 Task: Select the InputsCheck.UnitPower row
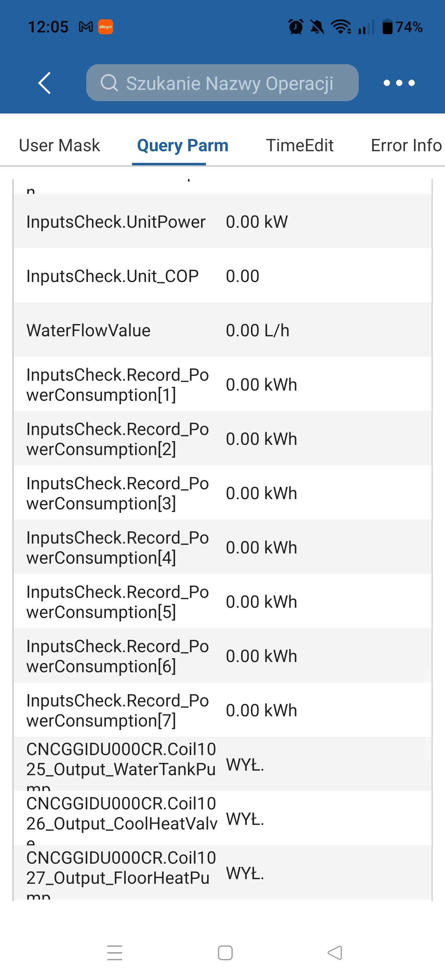click(223, 222)
